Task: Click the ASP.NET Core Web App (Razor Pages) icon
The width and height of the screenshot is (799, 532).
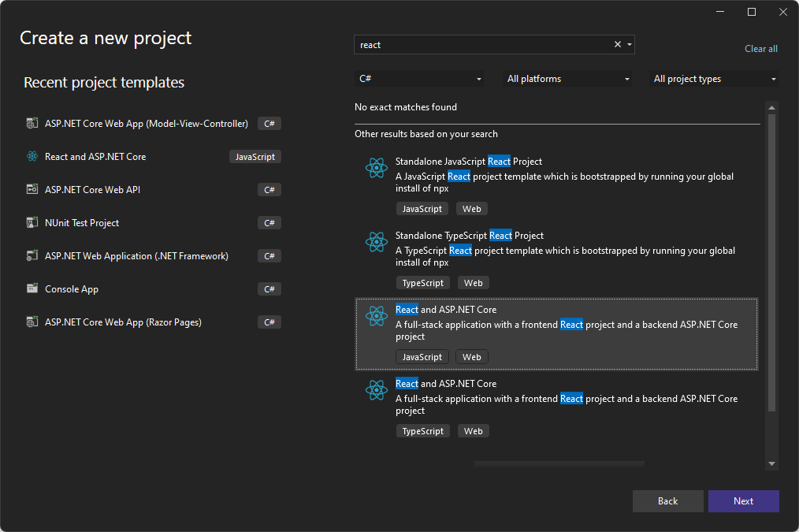Action: pos(32,322)
